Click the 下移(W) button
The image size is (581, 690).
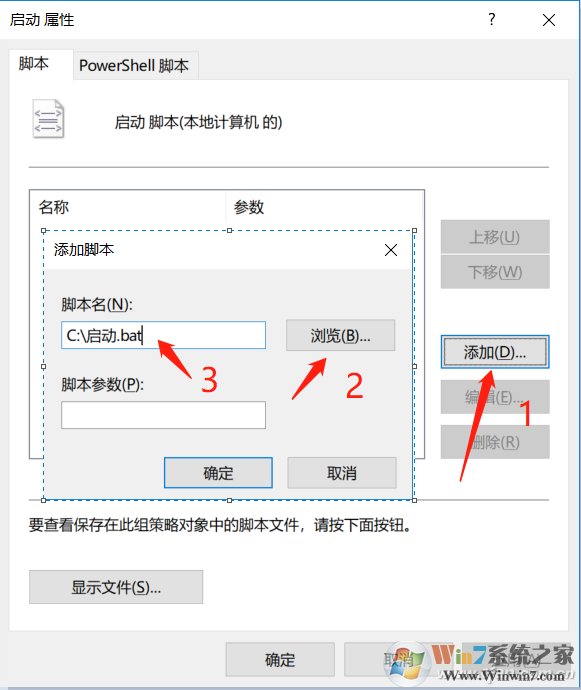495,272
